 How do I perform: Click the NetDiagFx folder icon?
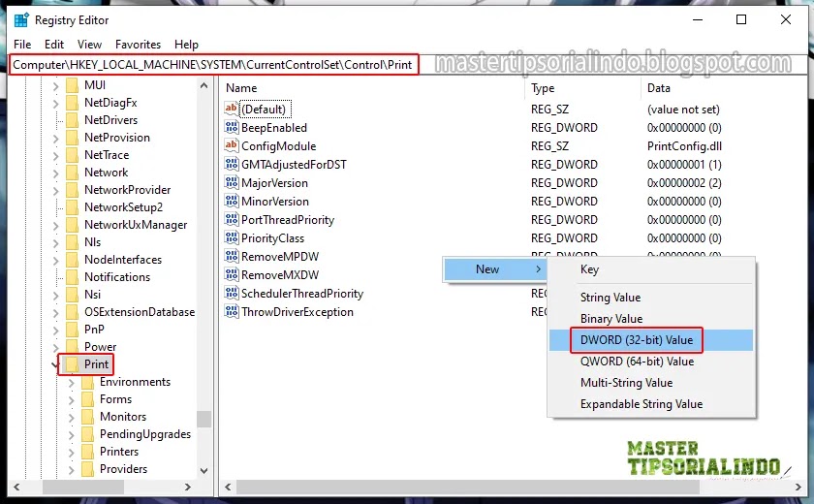point(72,102)
